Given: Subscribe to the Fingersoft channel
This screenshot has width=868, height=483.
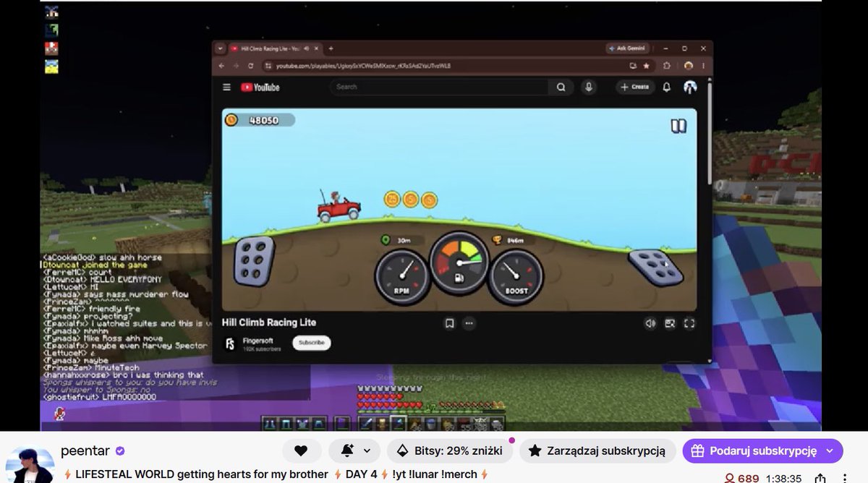Looking at the screenshot, I should pyautogui.click(x=312, y=343).
